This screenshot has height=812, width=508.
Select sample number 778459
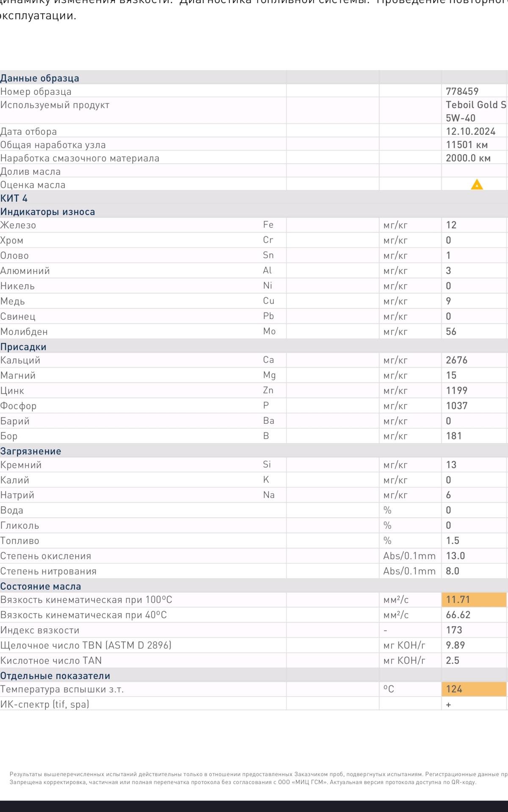[x=462, y=91]
